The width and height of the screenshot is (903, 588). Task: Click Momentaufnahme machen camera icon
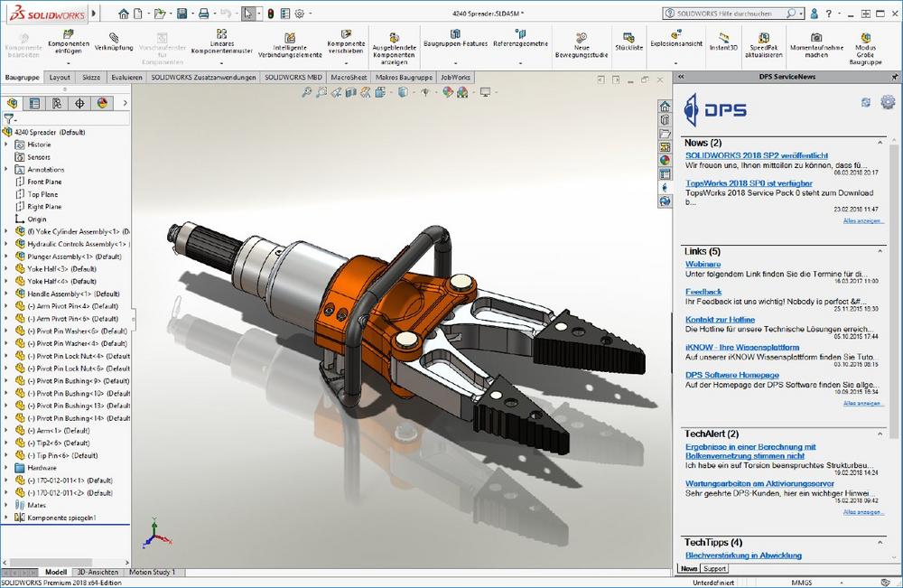click(x=816, y=38)
